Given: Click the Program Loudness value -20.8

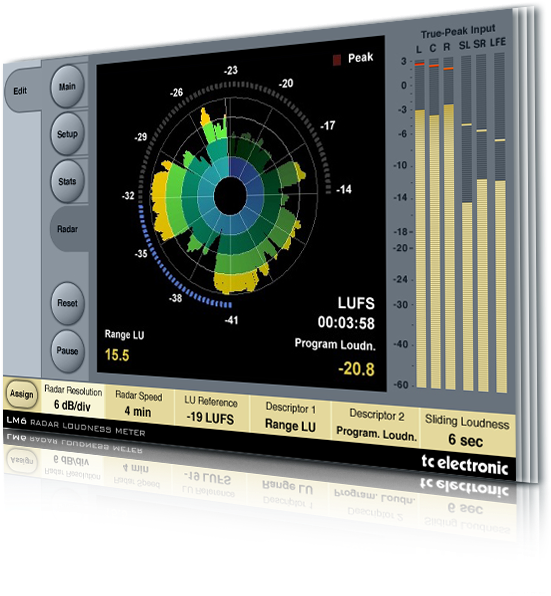Looking at the screenshot, I should click(356, 369).
